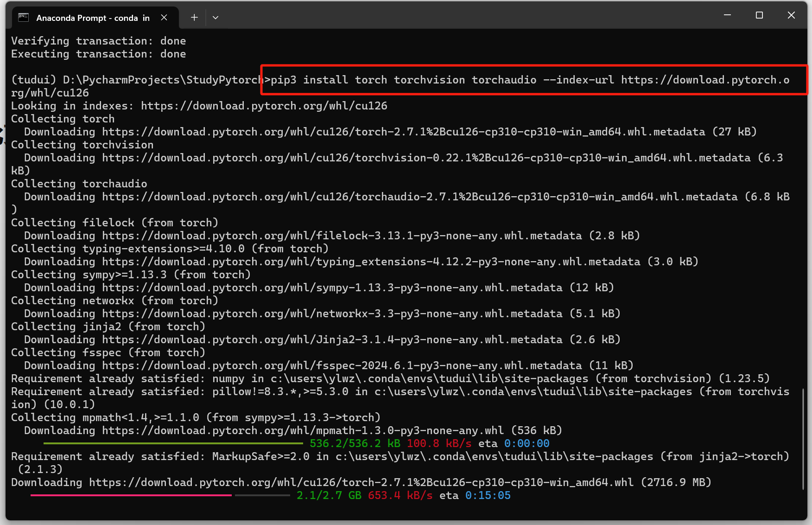Click 'Collecting typing-extensions>=4.10.0' line
The height and width of the screenshot is (525, 812).
170,249
